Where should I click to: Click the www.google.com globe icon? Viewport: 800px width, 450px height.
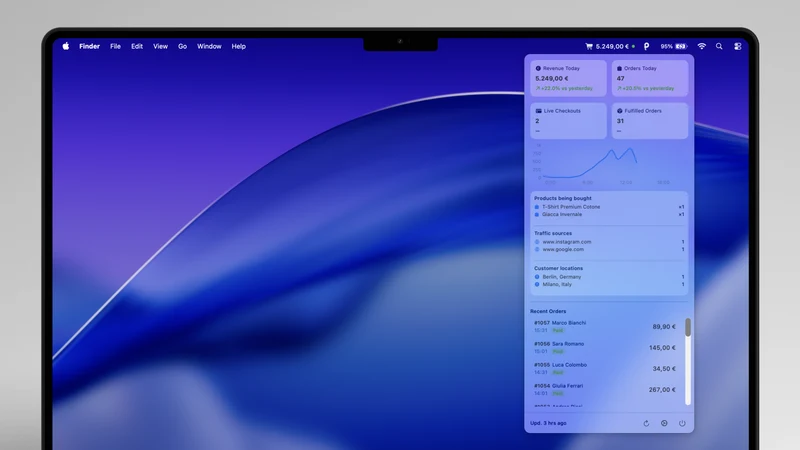click(537, 249)
